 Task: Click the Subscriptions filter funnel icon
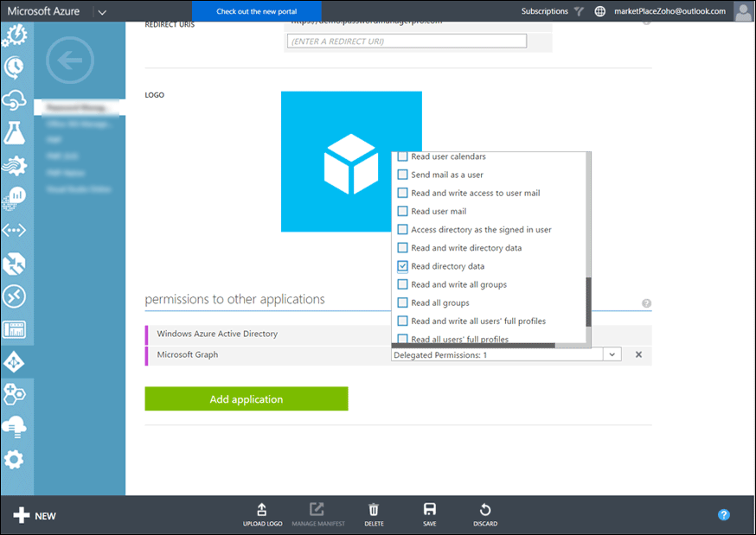579,11
